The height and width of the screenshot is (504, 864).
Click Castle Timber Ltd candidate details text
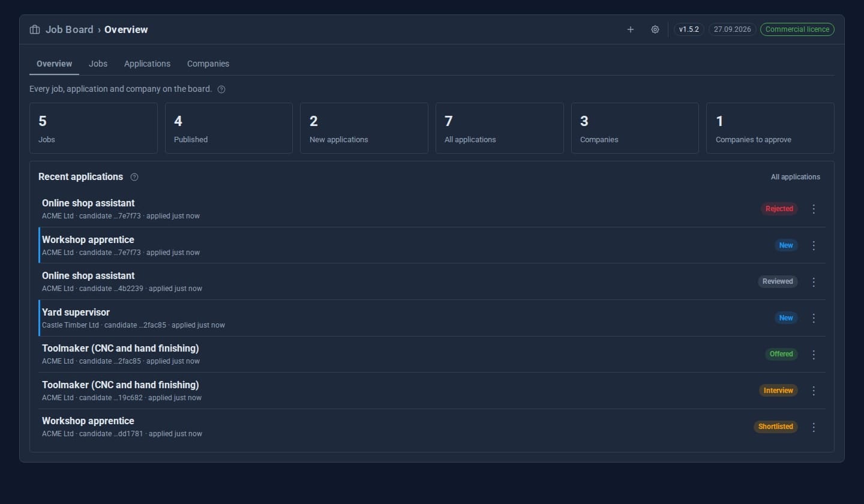pos(133,325)
